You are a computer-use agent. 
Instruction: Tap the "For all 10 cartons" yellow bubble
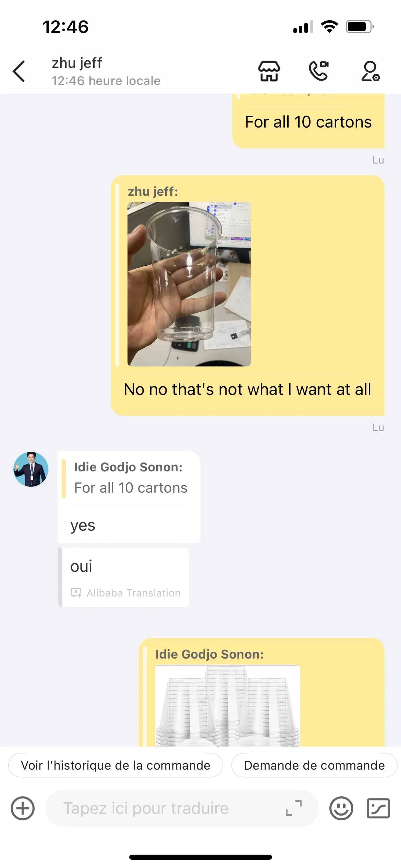[x=308, y=122]
